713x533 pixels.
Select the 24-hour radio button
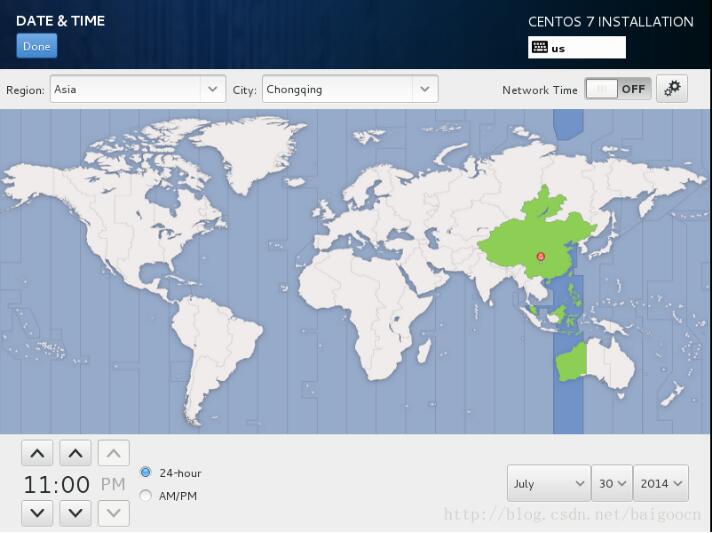(146, 473)
